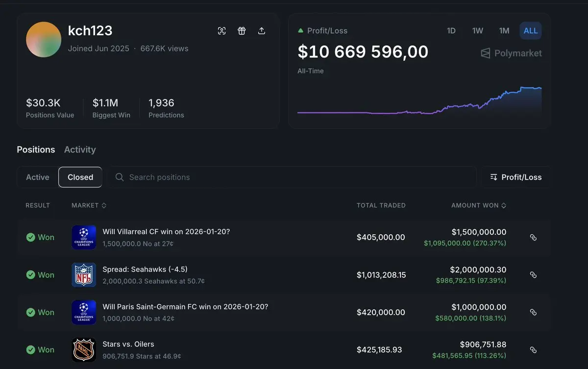Click the $1,013,208.15 total traded value
Image resolution: width=588 pixels, height=369 pixels.
coord(381,275)
